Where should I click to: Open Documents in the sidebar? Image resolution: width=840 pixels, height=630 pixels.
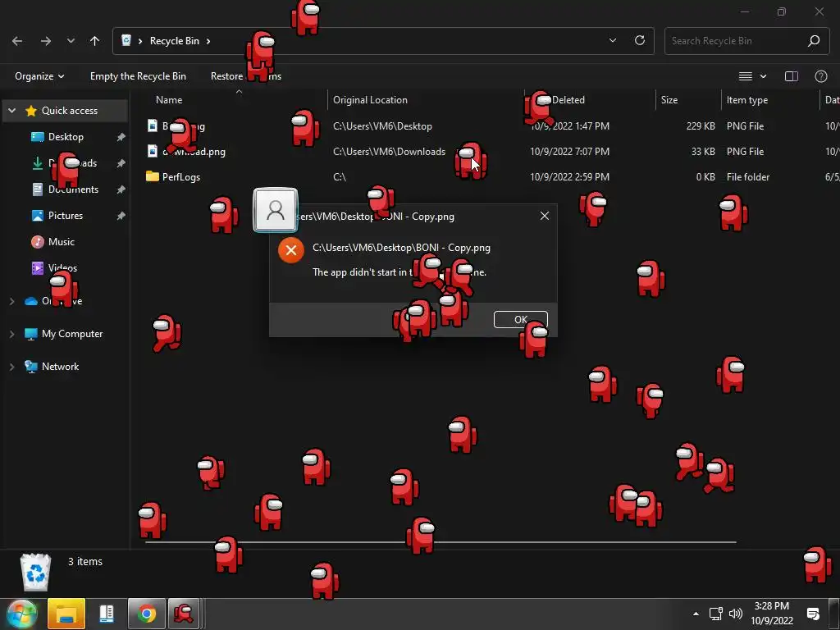coord(73,189)
